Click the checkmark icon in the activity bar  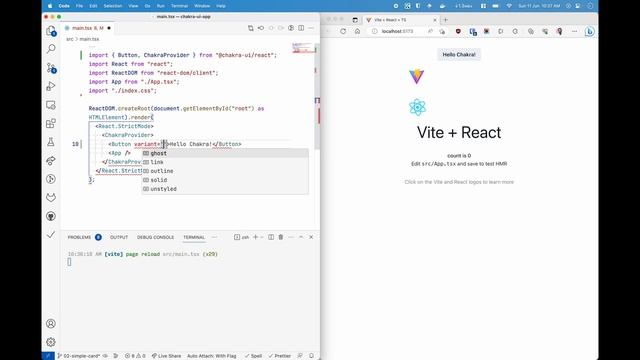pos(51,235)
